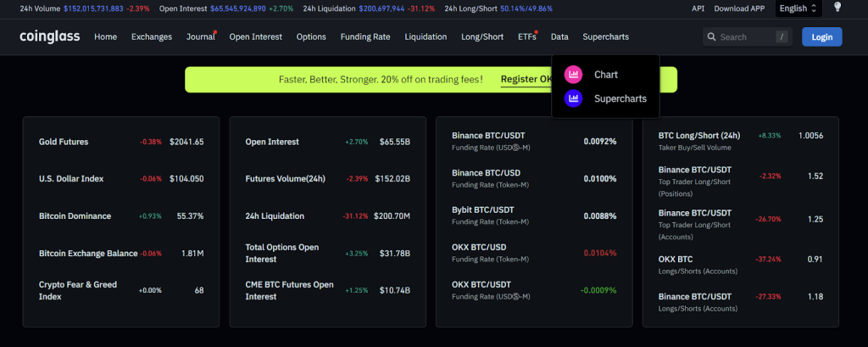
Task: Open the ETFs menu item
Action: coord(527,36)
